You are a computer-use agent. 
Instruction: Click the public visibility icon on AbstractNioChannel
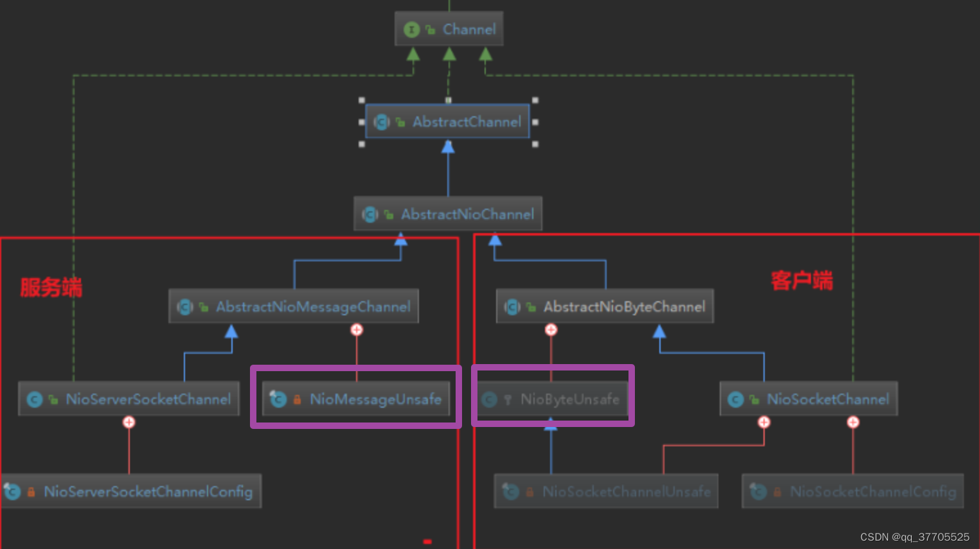click(x=389, y=214)
